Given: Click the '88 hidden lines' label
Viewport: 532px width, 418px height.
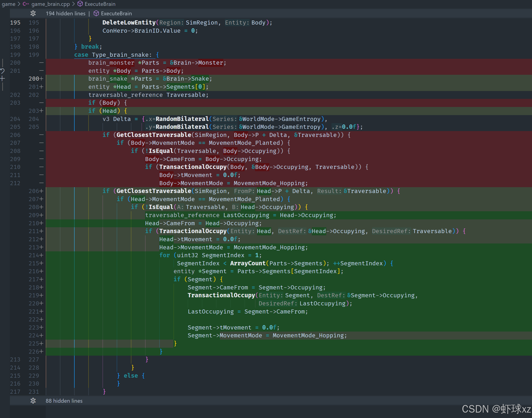Looking at the screenshot, I should [64, 401].
